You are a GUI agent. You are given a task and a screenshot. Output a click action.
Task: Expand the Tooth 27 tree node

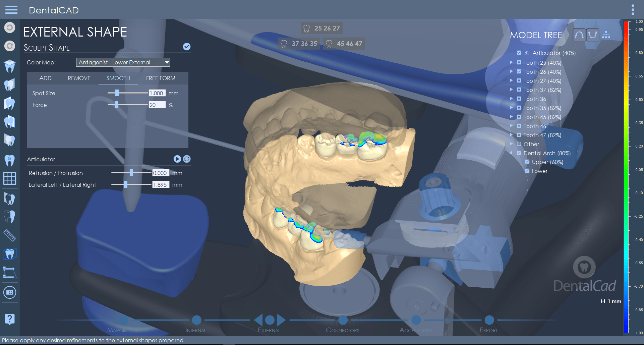point(511,80)
